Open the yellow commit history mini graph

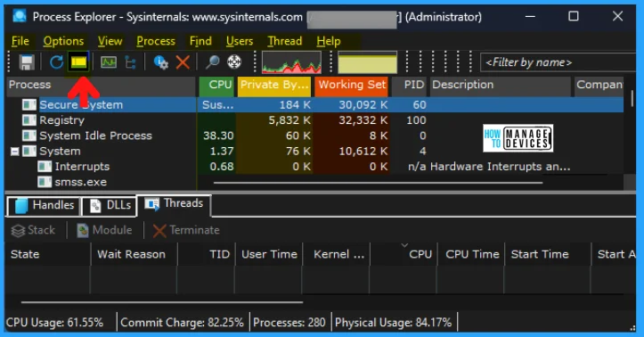click(x=367, y=62)
